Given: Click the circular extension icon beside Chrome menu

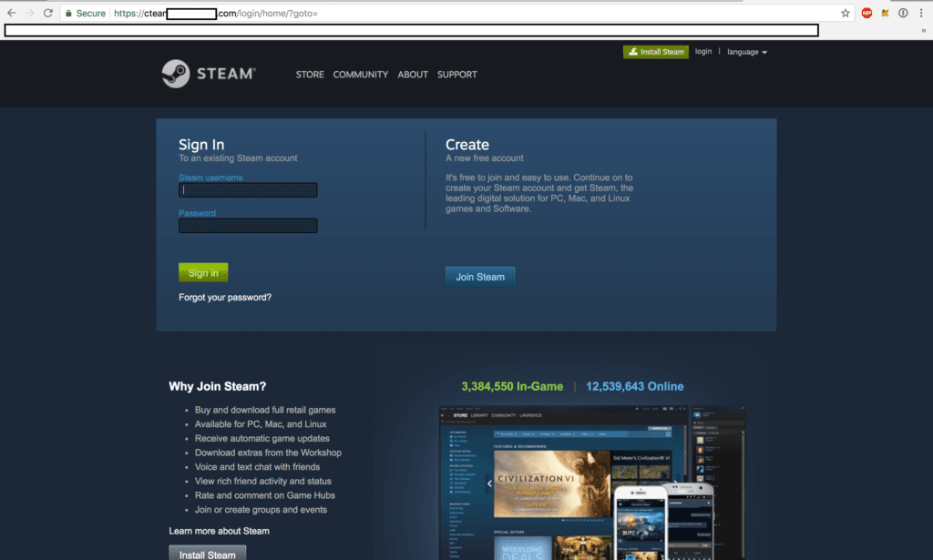Looking at the screenshot, I should [903, 14].
